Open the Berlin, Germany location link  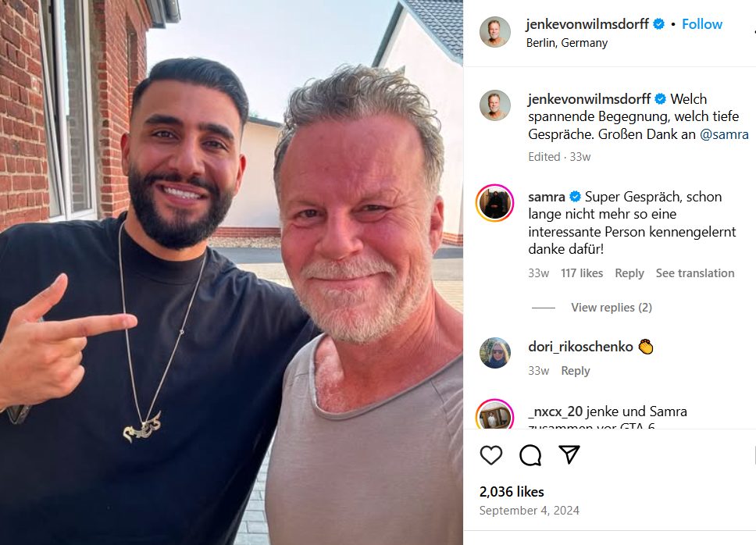pyautogui.click(x=566, y=43)
